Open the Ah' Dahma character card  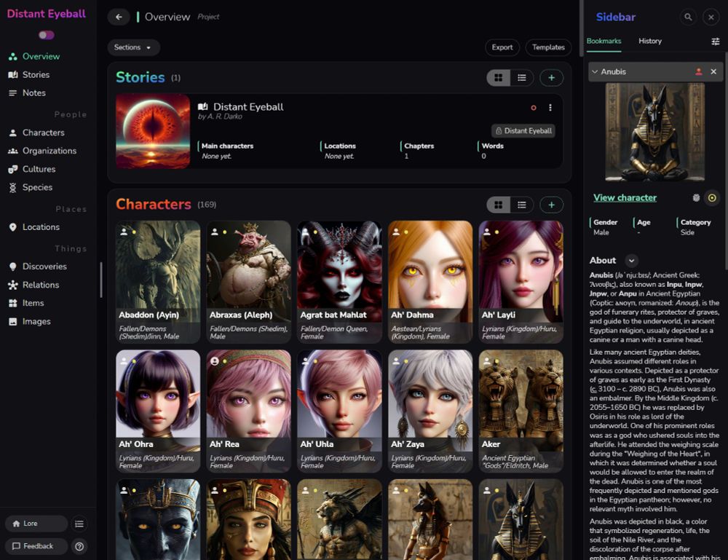pyautogui.click(x=430, y=282)
